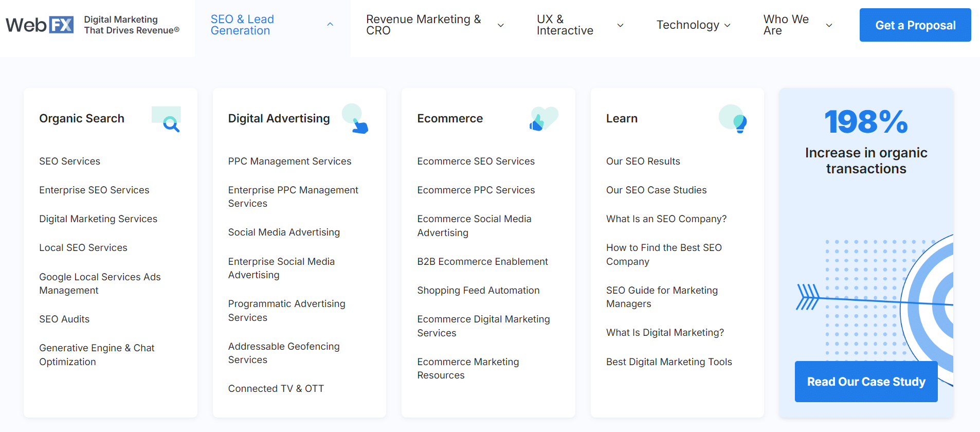Open Our SEO Case Studies link

click(x=656, y=190)
